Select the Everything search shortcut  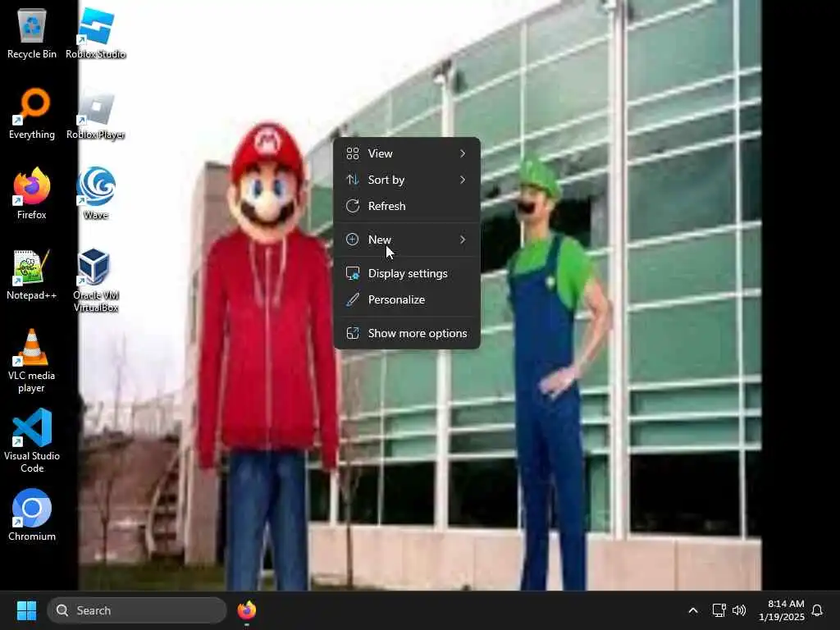[32, 113]
